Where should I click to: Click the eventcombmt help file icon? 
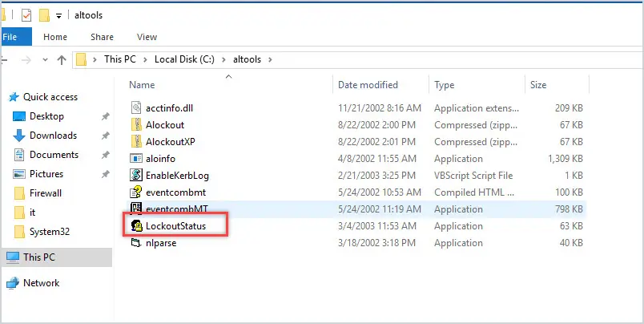pos(136,192)
